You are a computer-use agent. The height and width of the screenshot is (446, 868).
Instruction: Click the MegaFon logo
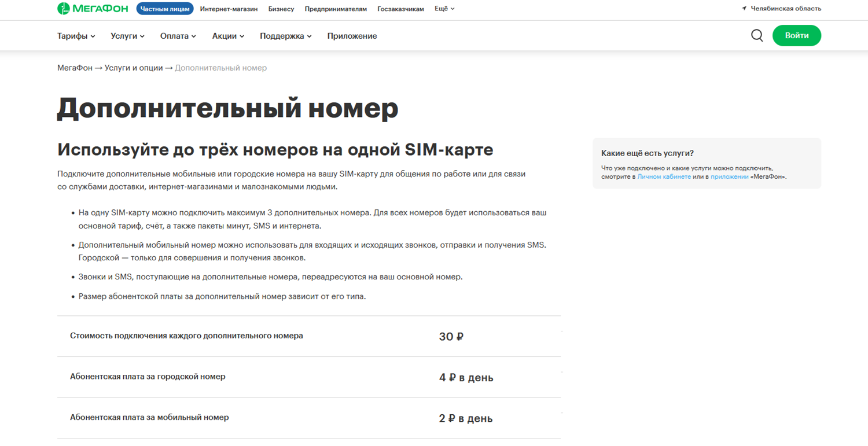(x=94, y=9)
